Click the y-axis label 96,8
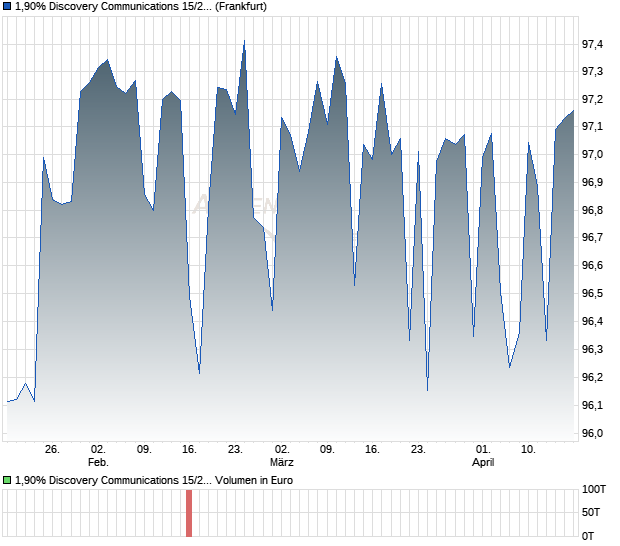The width and height of the screenshot is (620, 546). coord(592,210)
